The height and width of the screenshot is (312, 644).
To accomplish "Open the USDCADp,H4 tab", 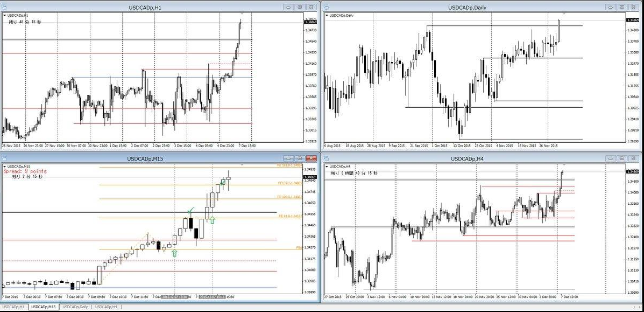I will click(105, 307).
